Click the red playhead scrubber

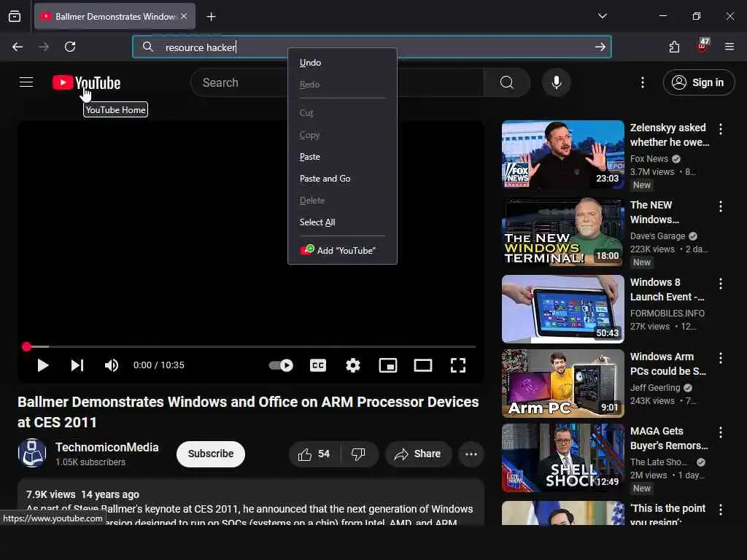click(x=27, y=346)
